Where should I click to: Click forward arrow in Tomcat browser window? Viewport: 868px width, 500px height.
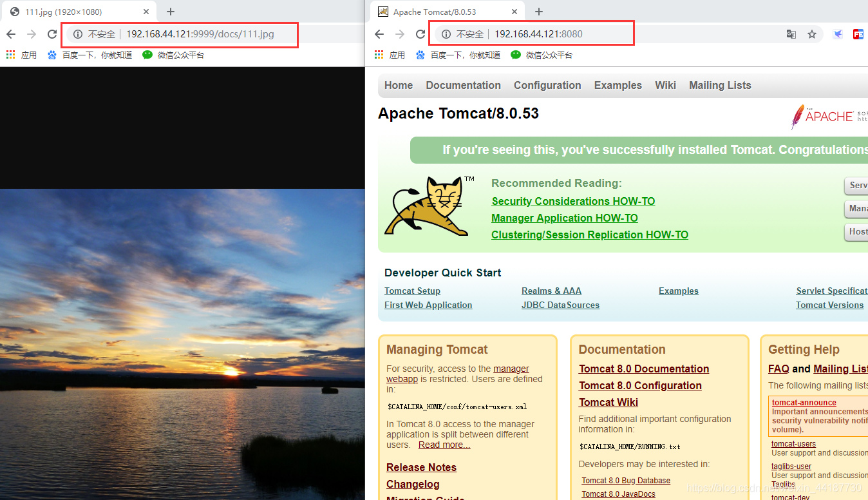coord(400,34)
